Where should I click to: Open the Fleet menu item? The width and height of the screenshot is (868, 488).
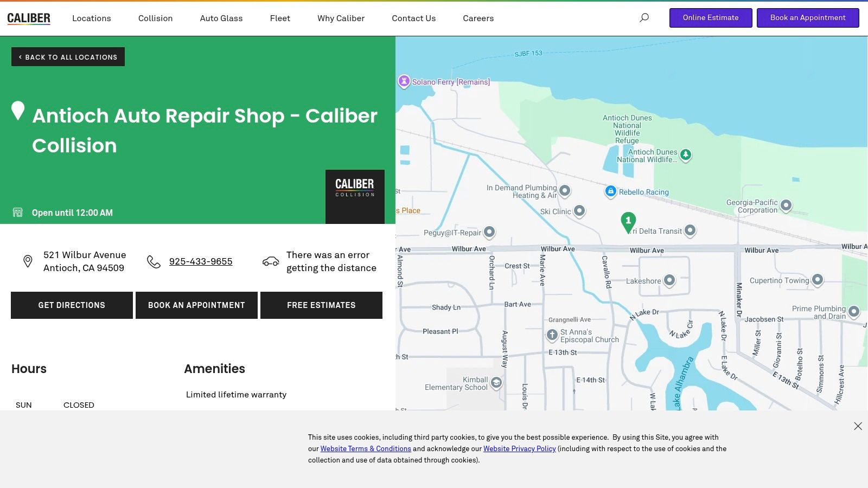point(280,18)
